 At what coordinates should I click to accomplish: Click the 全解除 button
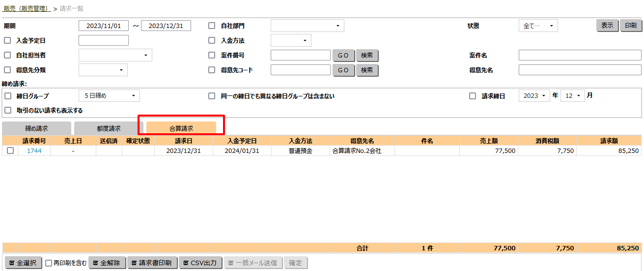pyautogui.click(x=107, y=263)
